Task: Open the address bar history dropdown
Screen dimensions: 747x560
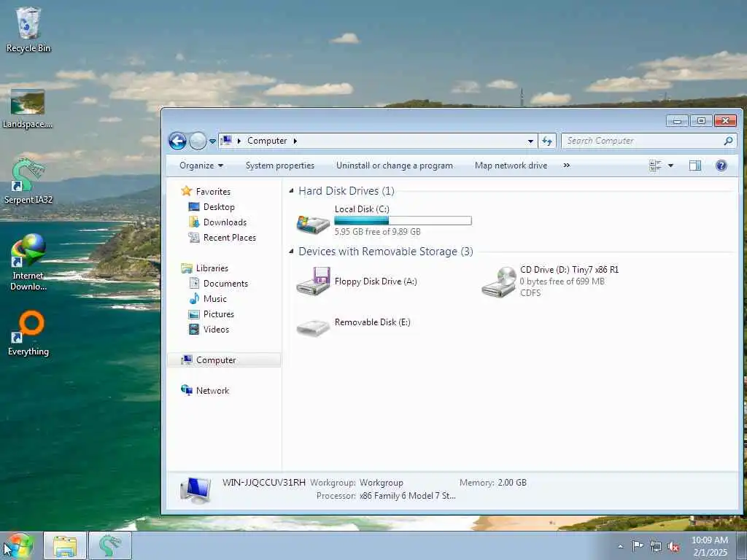Action: tap(530, 141)
